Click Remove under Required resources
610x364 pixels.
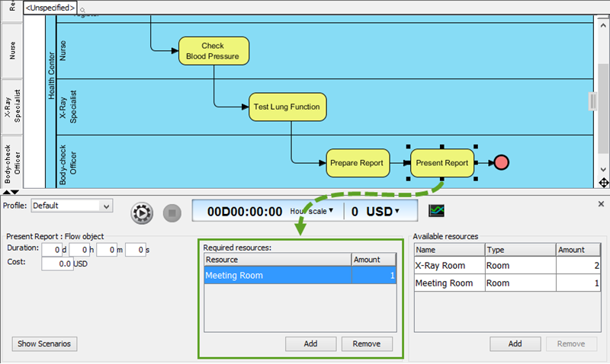coord(367,343)
